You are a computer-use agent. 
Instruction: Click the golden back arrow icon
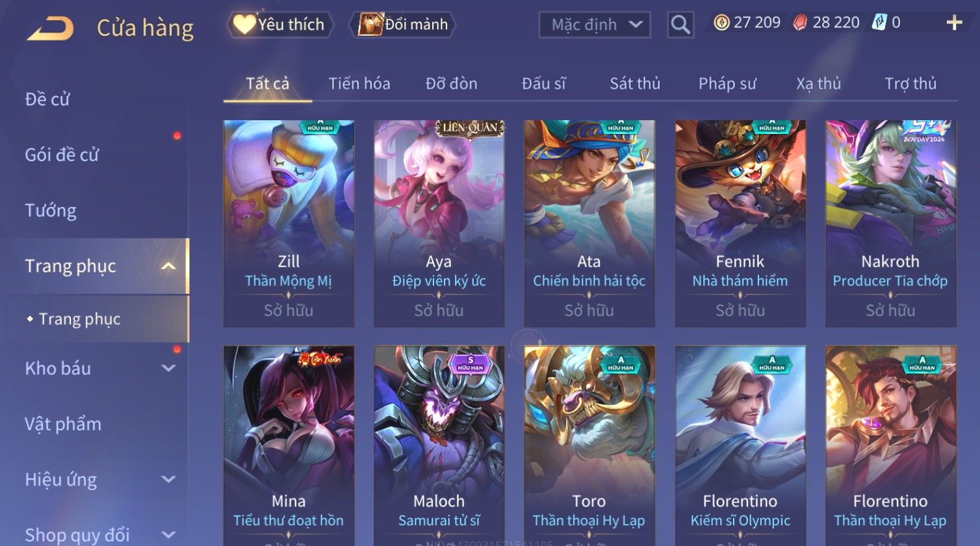(50, 29)
